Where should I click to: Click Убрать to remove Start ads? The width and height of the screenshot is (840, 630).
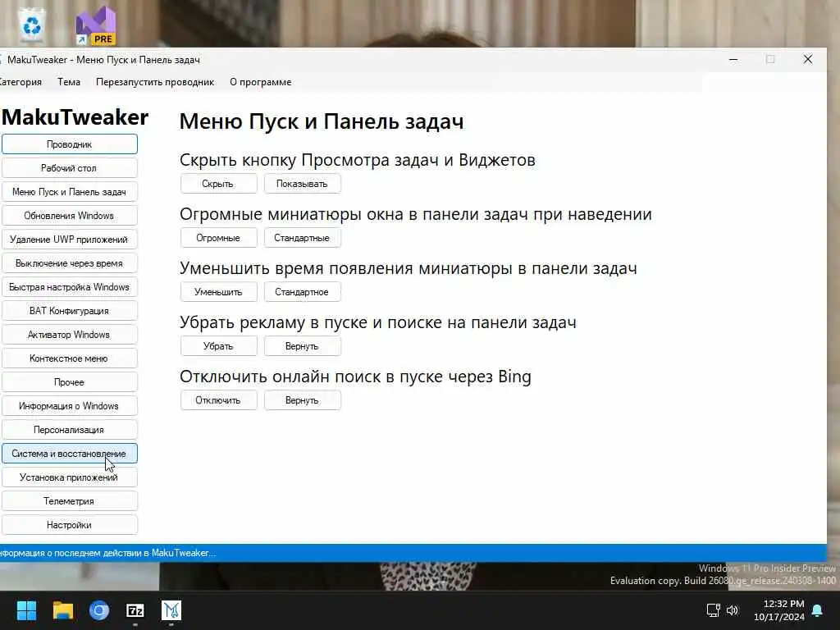click(218, 346)
